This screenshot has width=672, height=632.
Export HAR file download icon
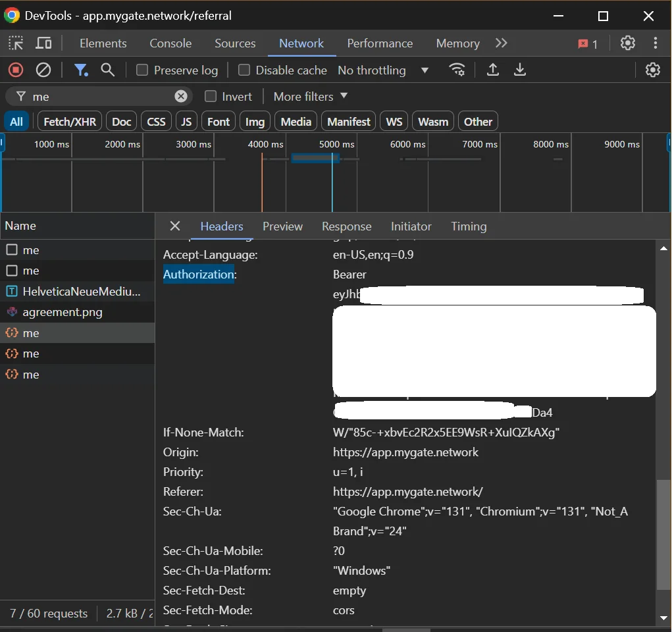coord(520,70)
